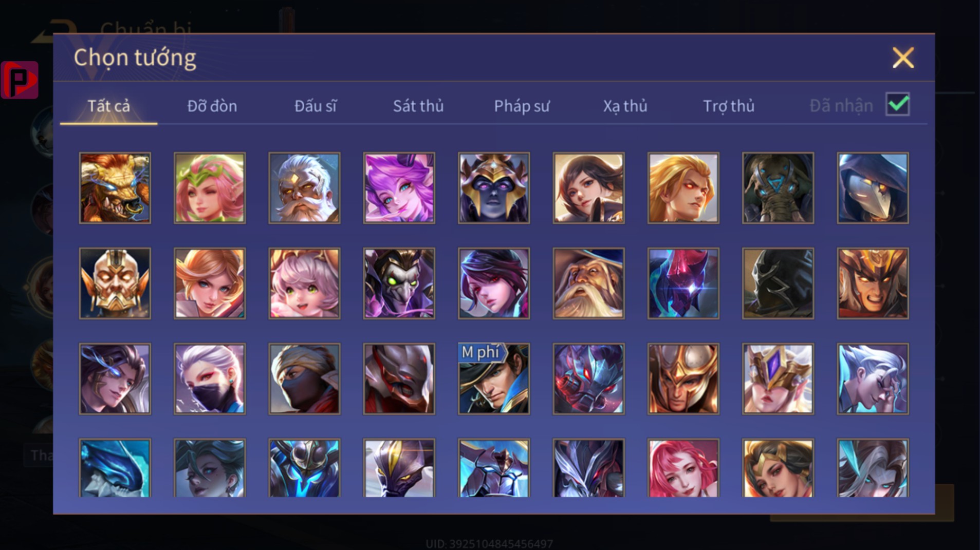This screenshot has height=550, width=980.
Task: Choose the pink-haired elf with green crown
Action: [x=210, y=187]
